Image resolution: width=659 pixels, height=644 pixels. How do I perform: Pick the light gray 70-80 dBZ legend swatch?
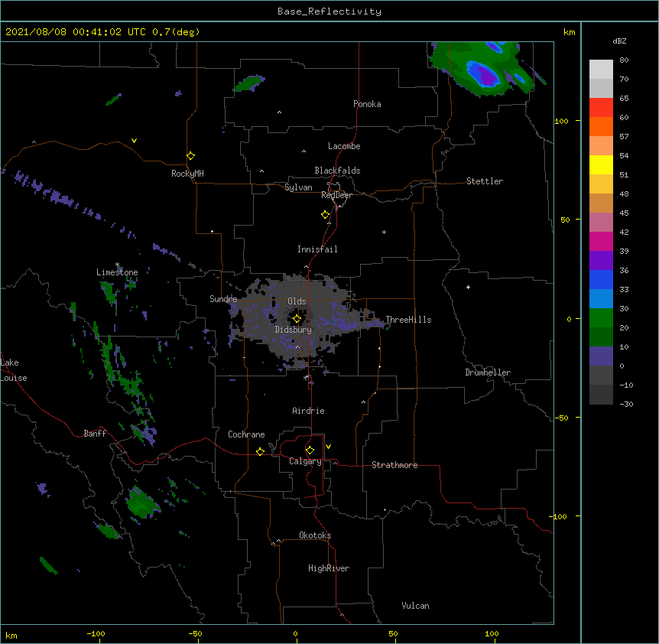(601, 70)
